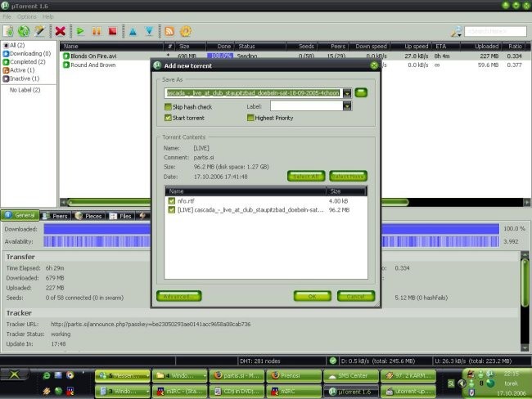Open the SMS Center taskbar button
This screenshot has width=532, height=399.
tap(351, 375)
